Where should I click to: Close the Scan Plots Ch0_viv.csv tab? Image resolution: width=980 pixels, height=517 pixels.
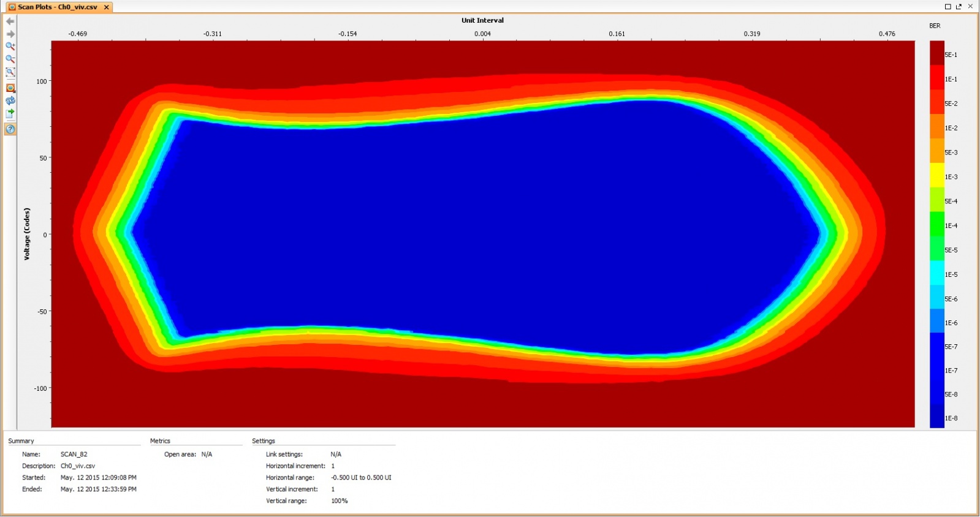(x=107, y=7)
